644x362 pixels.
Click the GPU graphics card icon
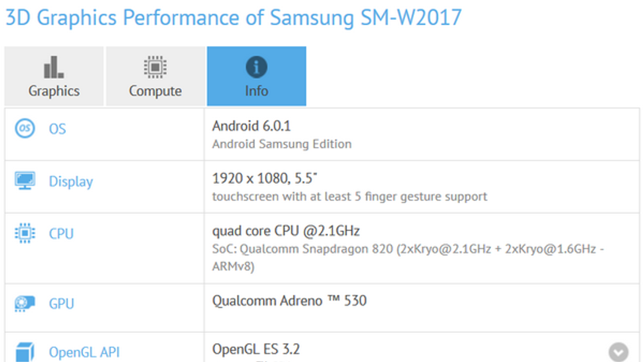click(x=25, y=303)
